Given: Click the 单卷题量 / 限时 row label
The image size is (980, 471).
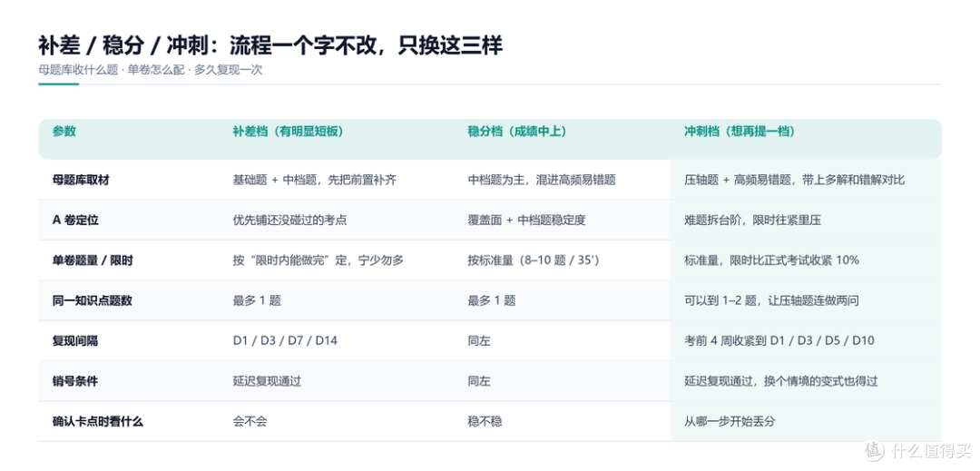Looking at the screenshot, I should point(93,260).
